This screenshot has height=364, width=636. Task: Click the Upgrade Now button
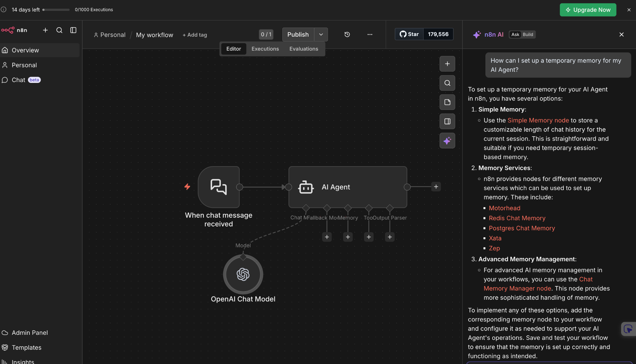click(588, 10)
